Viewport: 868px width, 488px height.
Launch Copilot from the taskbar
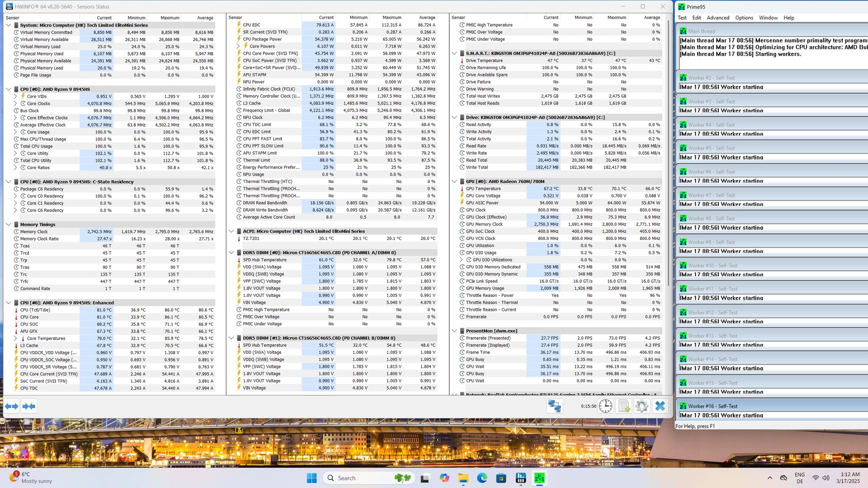tap(444, 478)
